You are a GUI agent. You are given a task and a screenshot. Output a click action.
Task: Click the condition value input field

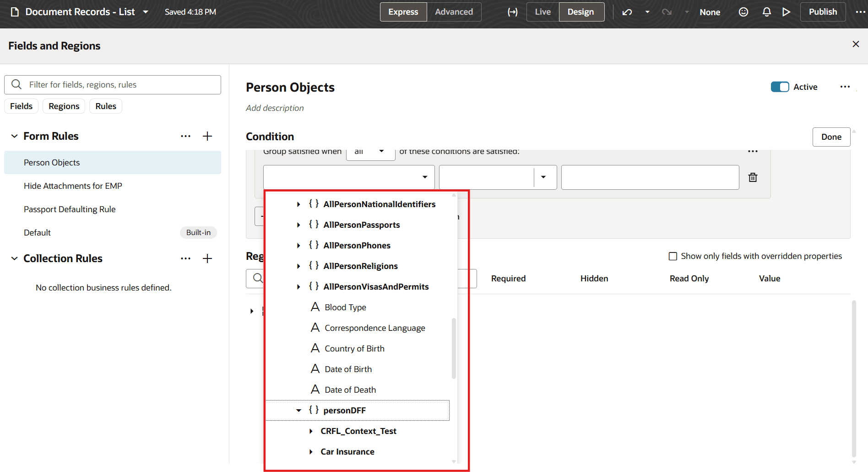pyautogui.click(x=650, y=177)
